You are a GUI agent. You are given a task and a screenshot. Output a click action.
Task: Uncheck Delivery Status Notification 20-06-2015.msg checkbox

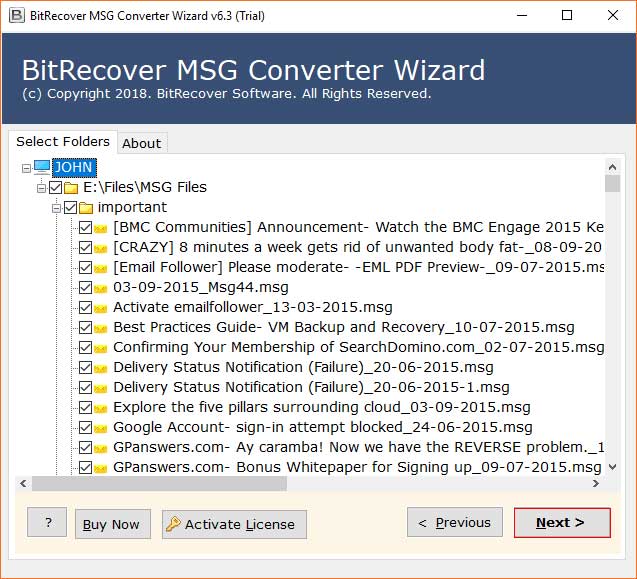[x=85, y=368]
